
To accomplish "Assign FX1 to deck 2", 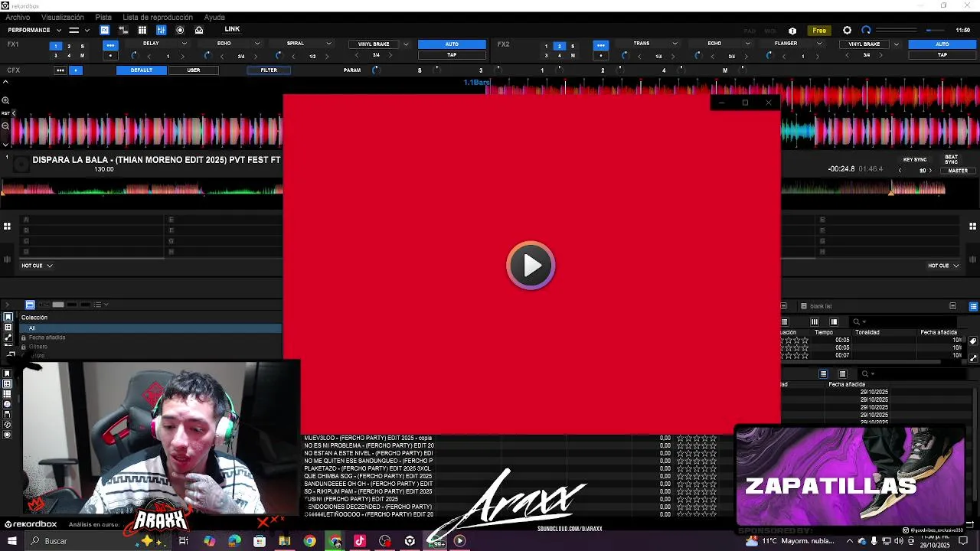I will click(69, 46).
